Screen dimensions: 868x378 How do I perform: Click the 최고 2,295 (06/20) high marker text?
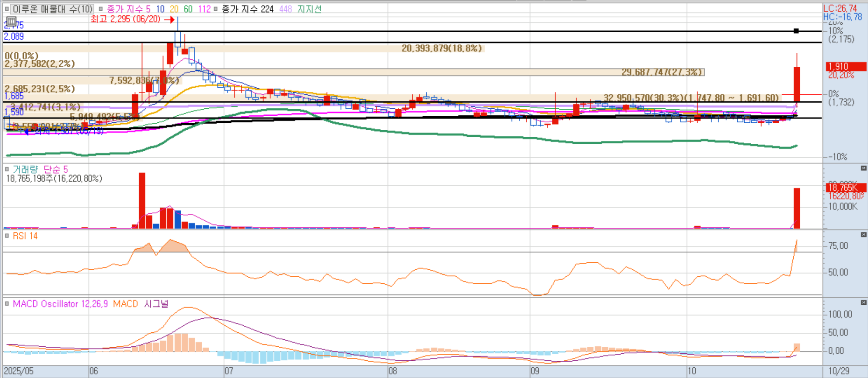tap(126, 19)
